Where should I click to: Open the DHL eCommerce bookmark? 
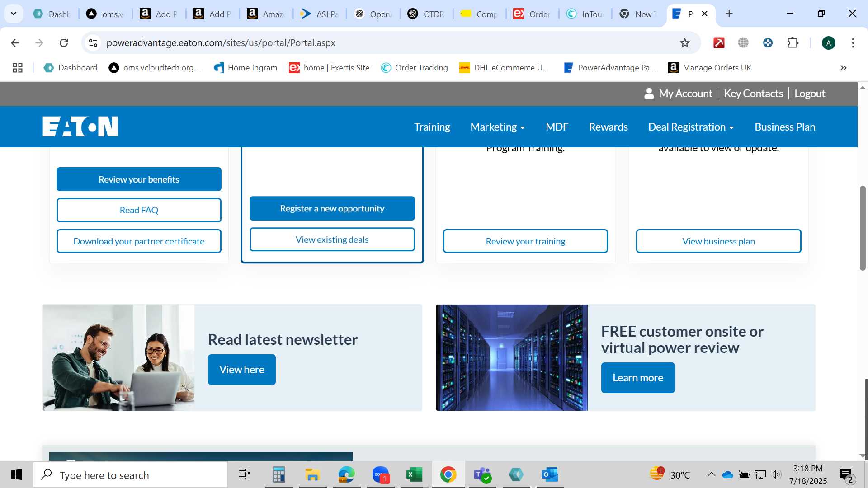pyautogui.click(x=504, y=68)
